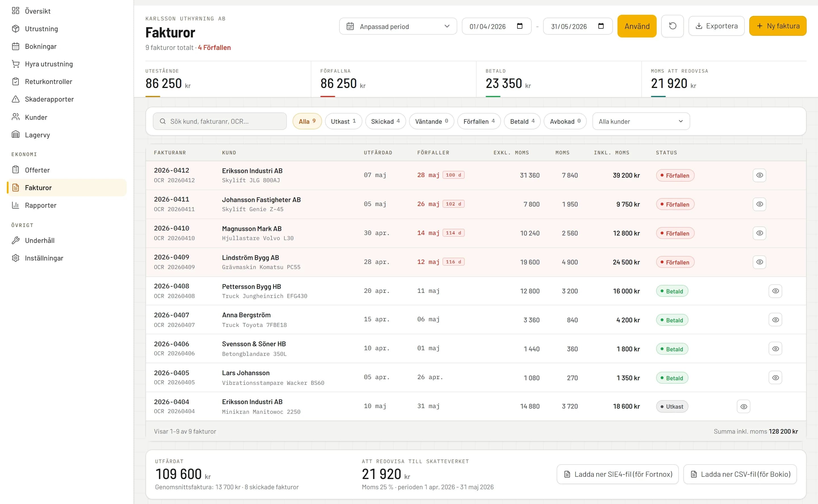Screen dimensions: 818x504
Task: Click the reset period icon button
Action: [x=672, y=26]
